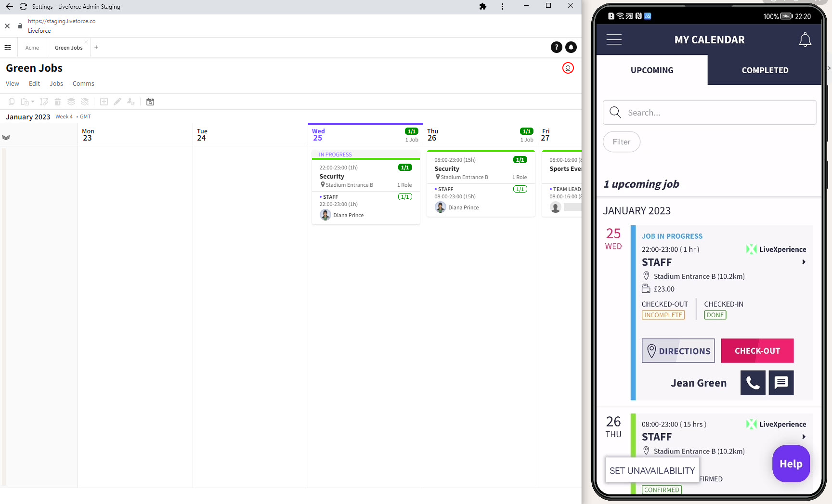This screenshot has height=504, width=832.
Task: Expand the Wednesday STAFF job arrow
Action: pos(804,262)
